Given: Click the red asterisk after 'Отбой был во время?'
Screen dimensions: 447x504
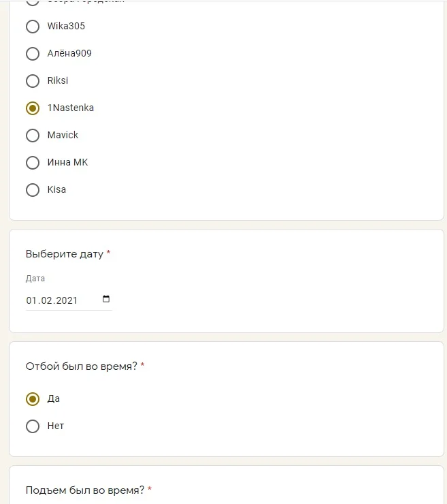Looking at the screenshot, I should tap(142, 366).
